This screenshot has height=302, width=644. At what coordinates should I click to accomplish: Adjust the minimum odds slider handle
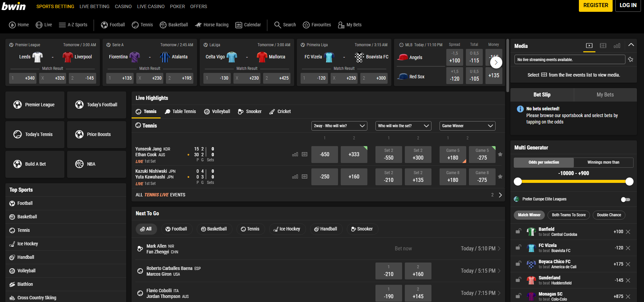pos(518,182)
